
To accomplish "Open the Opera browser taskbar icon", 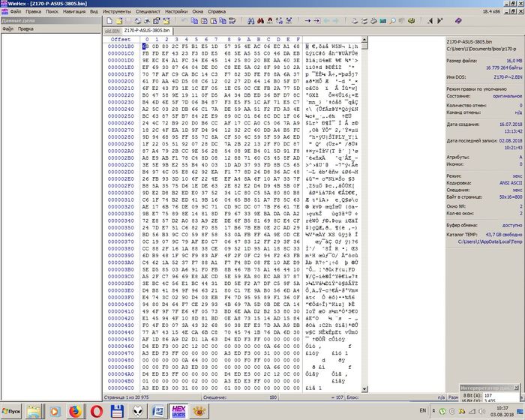I will 97,411.
